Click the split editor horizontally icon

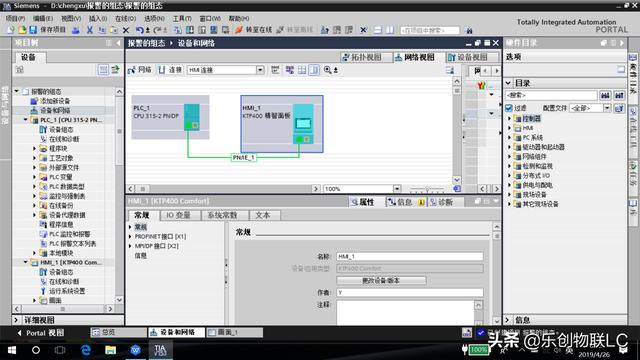click(378, 30)
